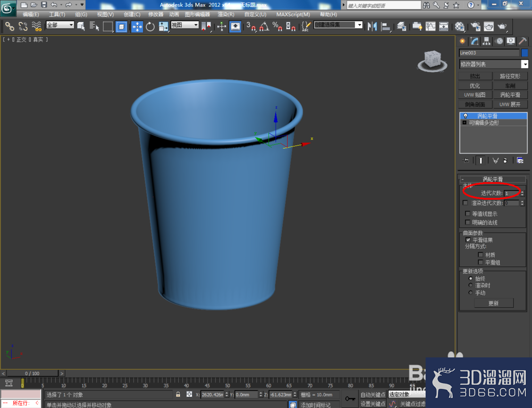Open the 修改器列表 modifier list dropdown

[494, 64]
